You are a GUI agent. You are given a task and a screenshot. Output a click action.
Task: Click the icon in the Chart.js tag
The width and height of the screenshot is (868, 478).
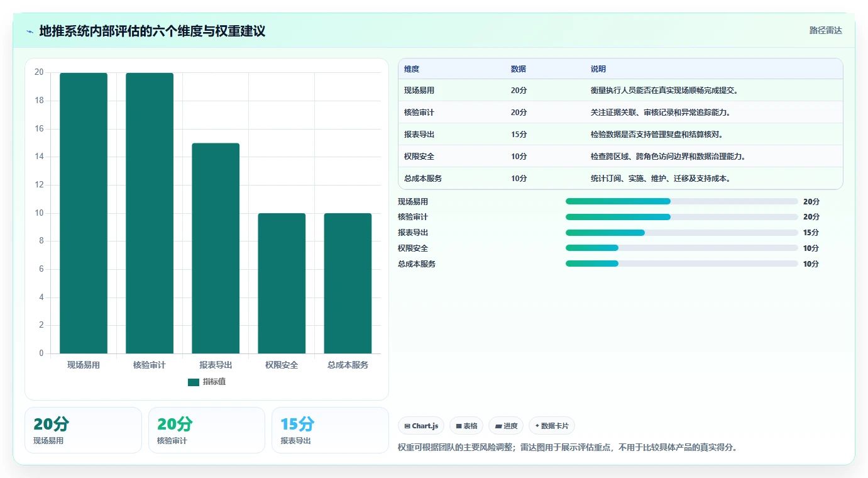tap(407, 426)
